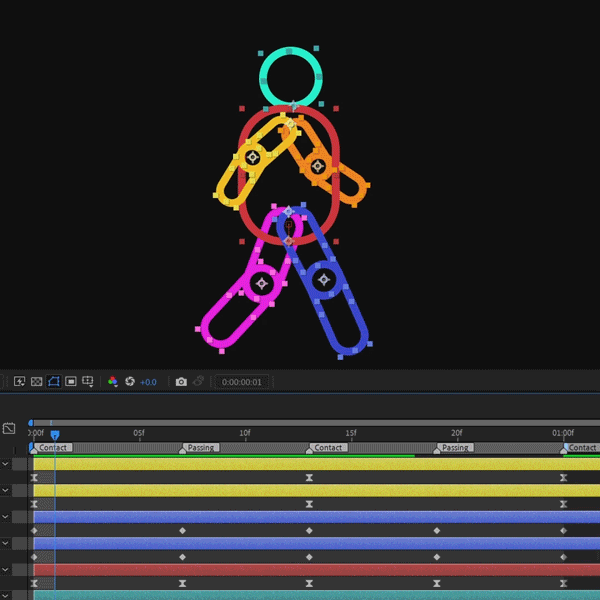Select first yellow layer's hourglass keyframe at middle Contact

pos(309,478)
